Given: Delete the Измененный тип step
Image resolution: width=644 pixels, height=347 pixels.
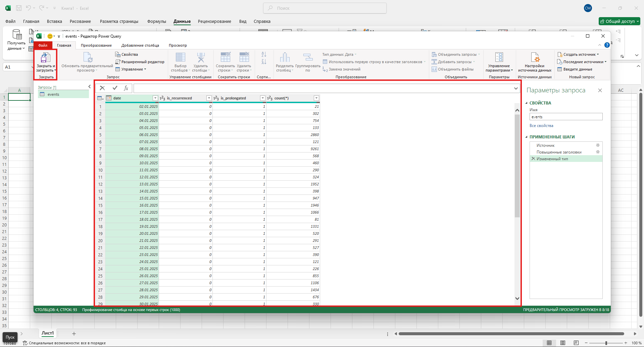Looking at the screenshot, I should pos(533,159).
